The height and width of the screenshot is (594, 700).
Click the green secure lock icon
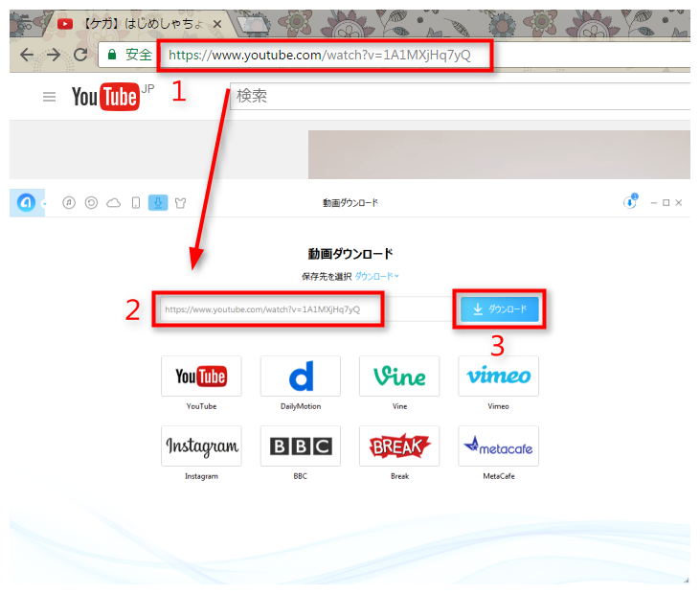(112, 55)
